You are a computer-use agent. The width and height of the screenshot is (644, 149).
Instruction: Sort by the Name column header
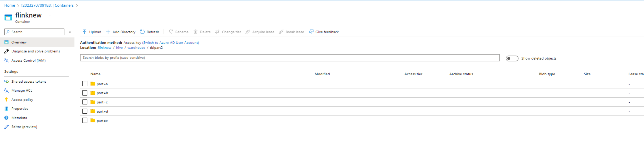tap(95, 74)
